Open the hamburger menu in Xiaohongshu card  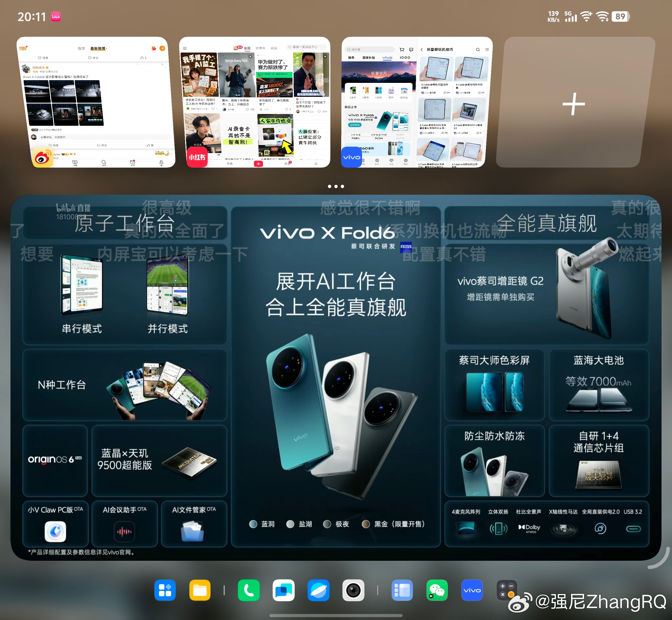pos(185,48)
